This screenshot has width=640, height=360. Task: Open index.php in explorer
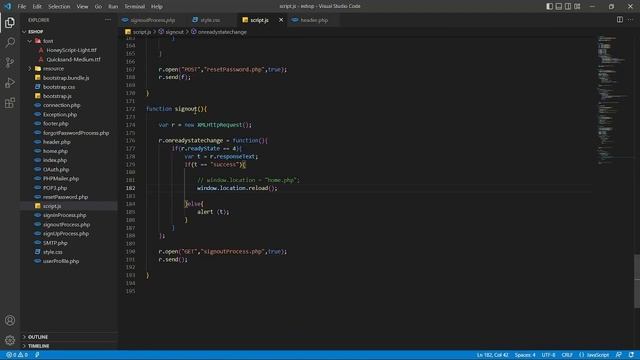(55, 160)
